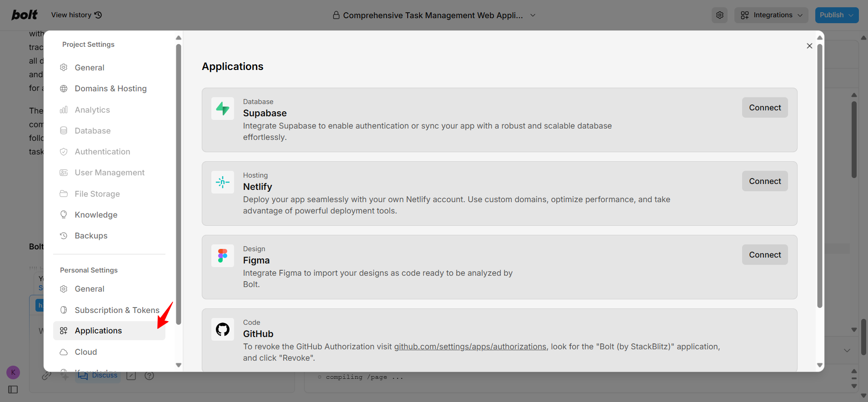This screenshot has height=402, width=868.
Task: Open the settings gear in the top bar
Action: [720, 15]
